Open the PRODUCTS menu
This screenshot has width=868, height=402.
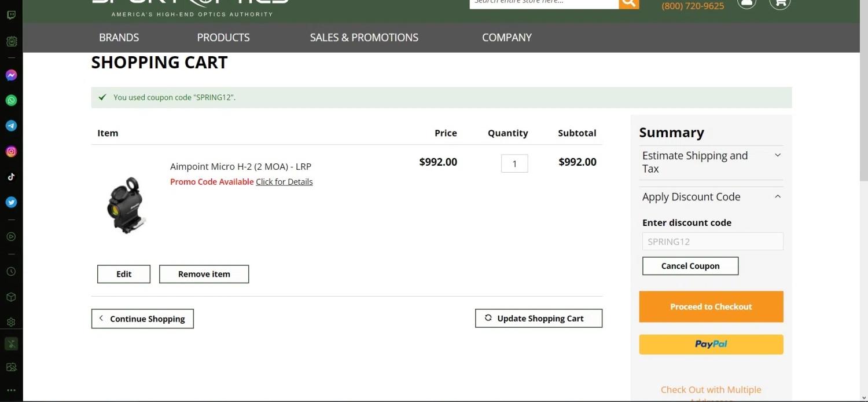[223, 38]
